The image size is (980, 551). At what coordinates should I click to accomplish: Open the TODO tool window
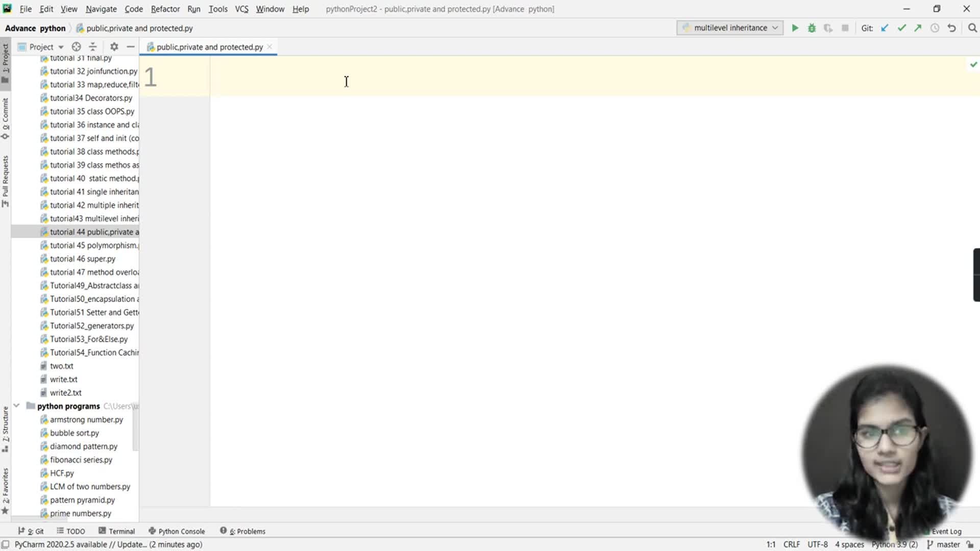71,531
